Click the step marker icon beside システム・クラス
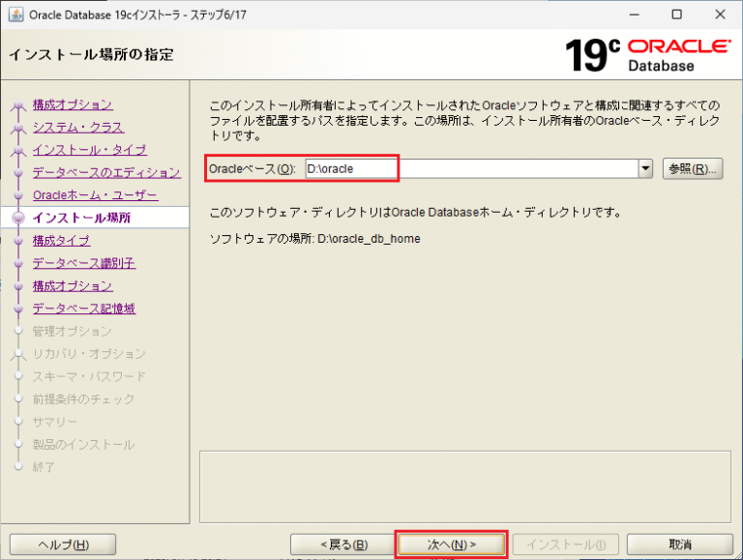 (x=18, y=128)
